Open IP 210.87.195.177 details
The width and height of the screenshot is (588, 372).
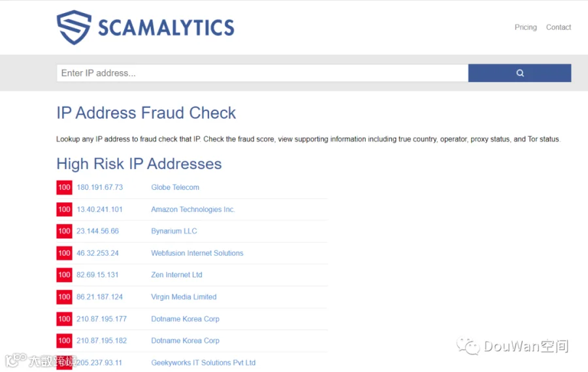click(102, 319)
